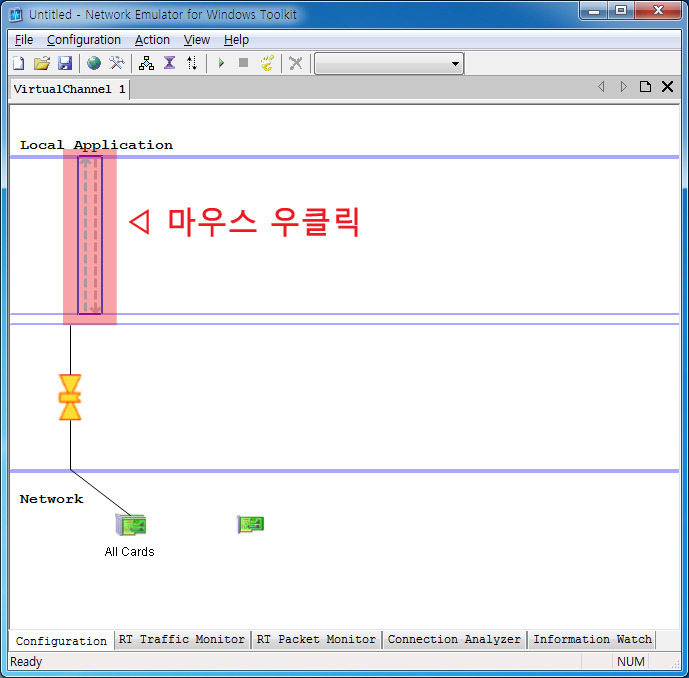Open the tools wrench-and-hammer icon

pyautogui.click(x=117, y=63)
